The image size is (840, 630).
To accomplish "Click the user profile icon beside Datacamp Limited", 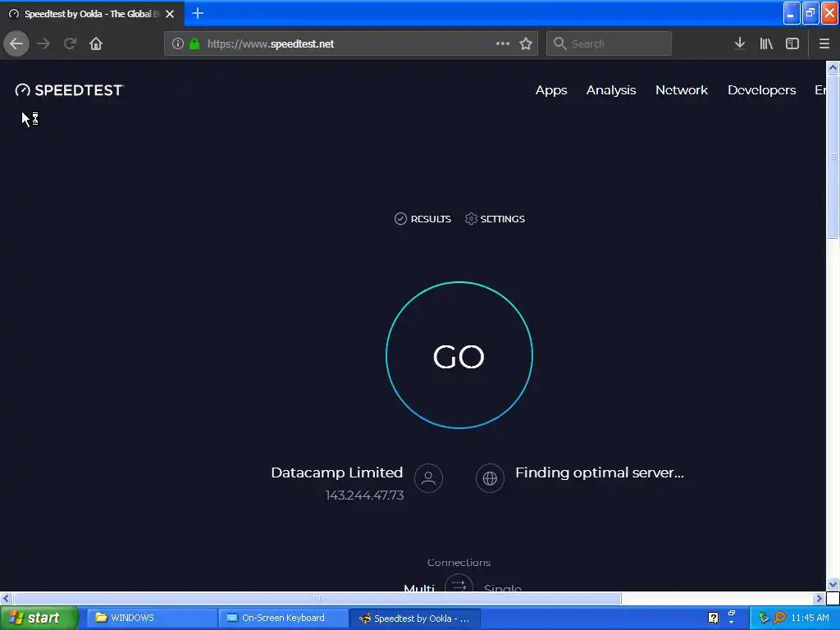I will coord(428,478).
